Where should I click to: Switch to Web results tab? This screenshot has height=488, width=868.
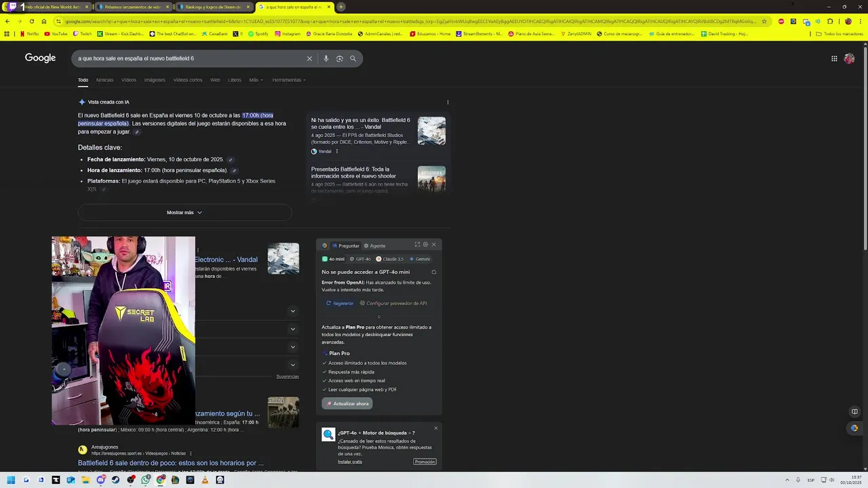pos(215,80)
